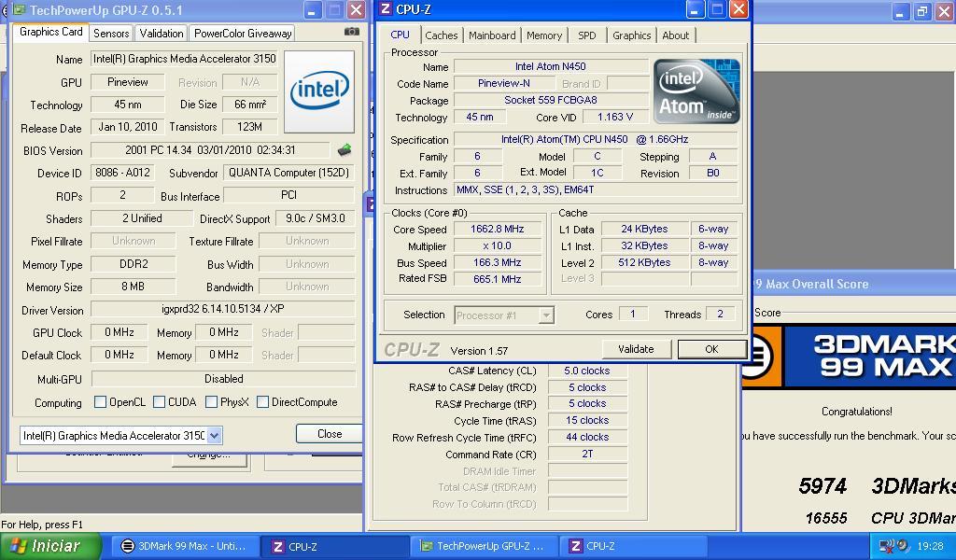Click the taskbar clock showing 19:28
This screenshot has width=956, height=560.
(931, 546)
